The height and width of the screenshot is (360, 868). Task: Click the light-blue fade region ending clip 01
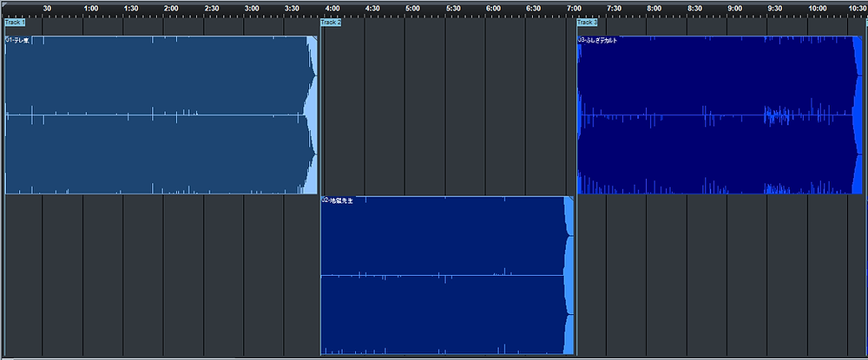pyautogui.click(x=311, y=115)
